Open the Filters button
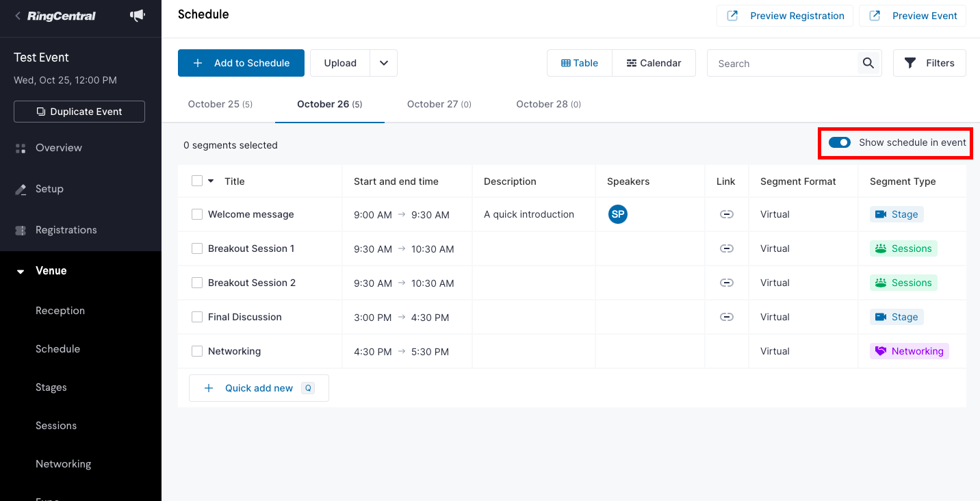Screen dimensions: 980x501 929,63
